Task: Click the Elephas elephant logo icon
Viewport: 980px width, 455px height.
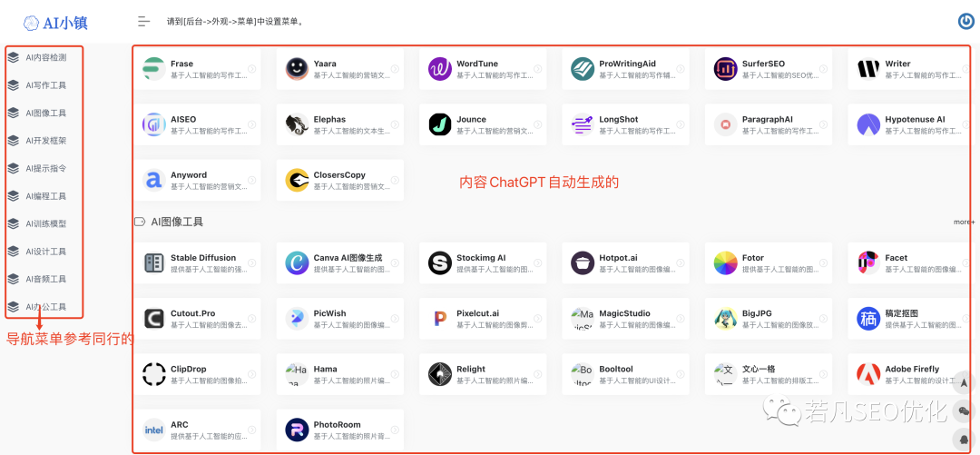Action: click(x=297, y=124)
